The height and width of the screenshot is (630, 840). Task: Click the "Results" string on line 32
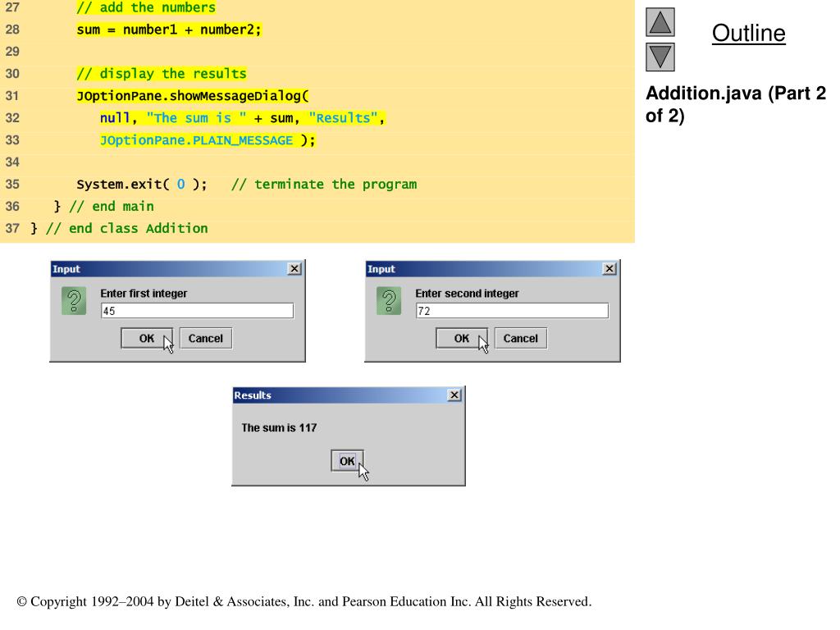(x=344, y=118)
